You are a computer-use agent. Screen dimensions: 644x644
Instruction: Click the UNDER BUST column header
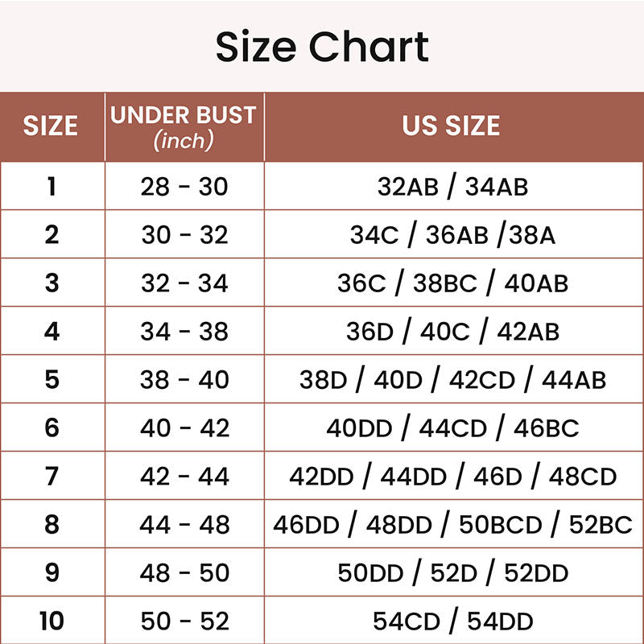(184, 127)
